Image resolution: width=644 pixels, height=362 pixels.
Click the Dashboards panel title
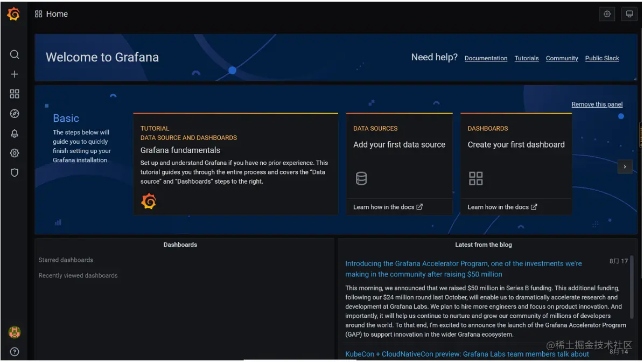coord(180,245)
